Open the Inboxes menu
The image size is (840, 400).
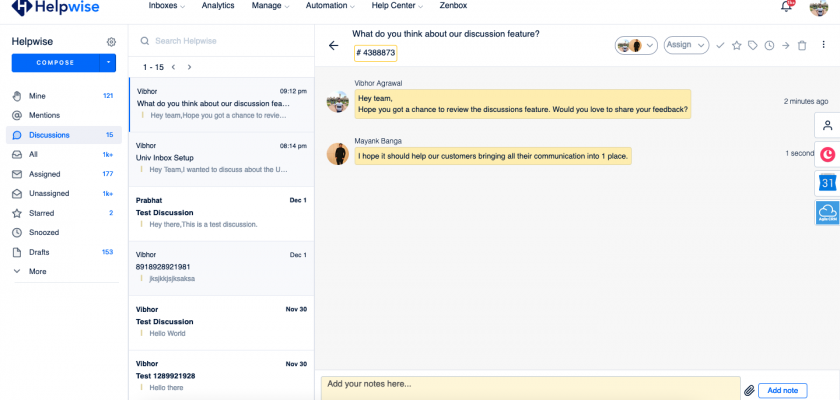[167, 6]
